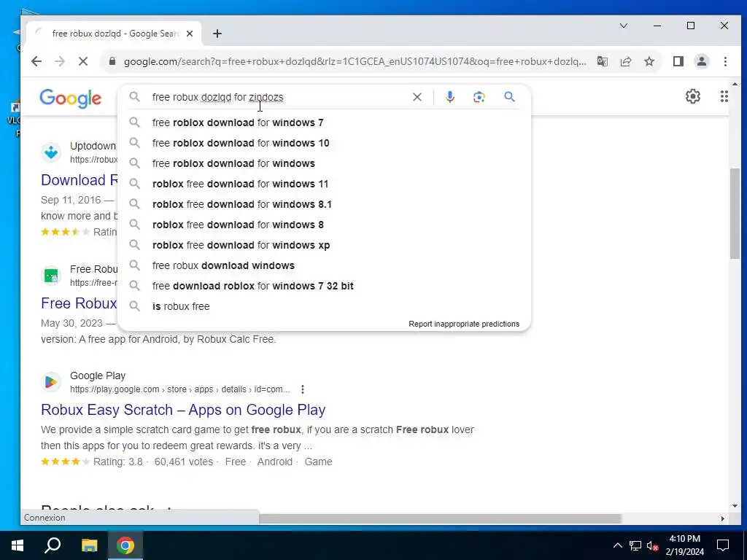
Task: Click the muted volume tray icon
Action: click(652, 545)
